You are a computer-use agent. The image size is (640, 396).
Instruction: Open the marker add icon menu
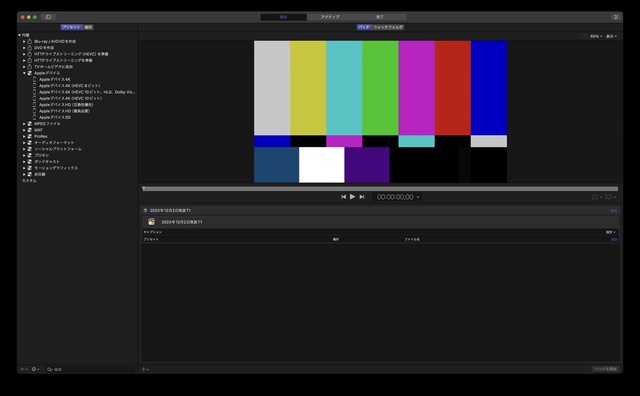[597, 197]
